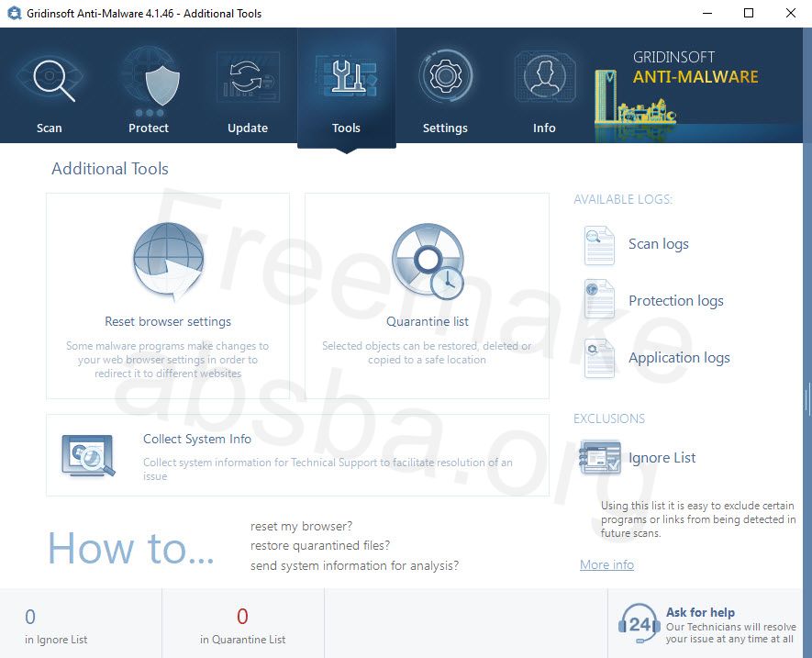Click the Reset browser settings globe icon

(168, 262)
